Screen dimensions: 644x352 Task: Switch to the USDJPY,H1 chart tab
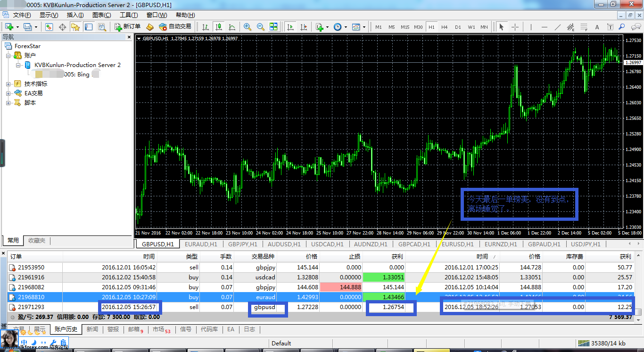(x=586, y=244)
